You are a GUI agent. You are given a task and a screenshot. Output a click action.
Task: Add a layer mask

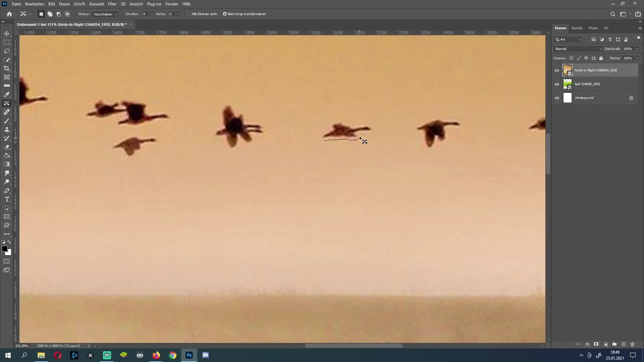pyautogui.click(x=596, y=344)
